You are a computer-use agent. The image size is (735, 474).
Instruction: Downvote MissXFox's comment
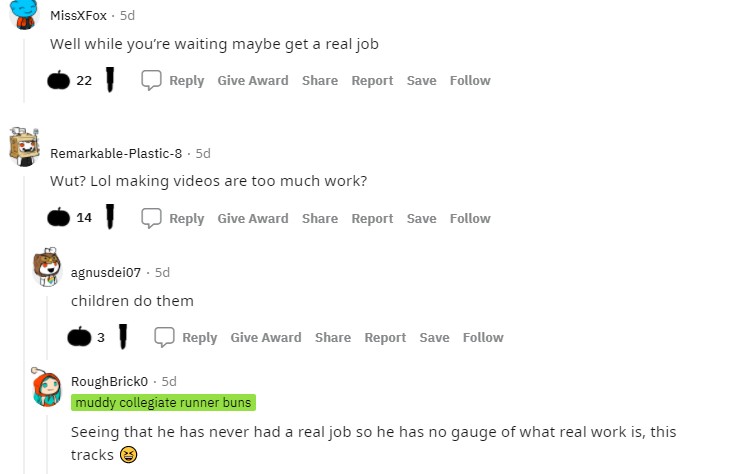coord(110,80)
